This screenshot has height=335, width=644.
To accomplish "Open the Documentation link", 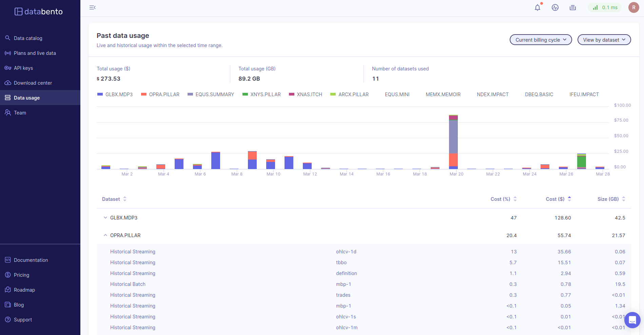I will pyautogui.click(x=31, y=260).
